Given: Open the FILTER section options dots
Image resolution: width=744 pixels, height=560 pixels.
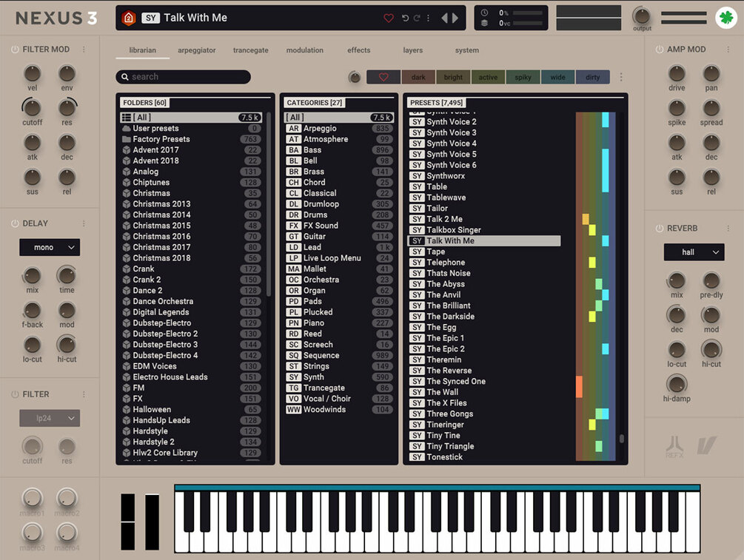Looking at the screenshot, I should tap(84, 394).
